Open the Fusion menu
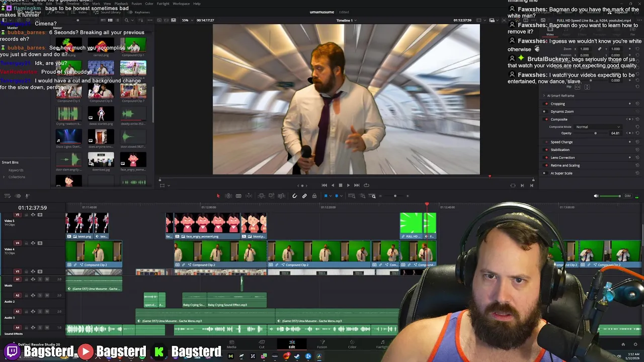Viewport: 644px width, 362px height. click(x=136, y=4)
